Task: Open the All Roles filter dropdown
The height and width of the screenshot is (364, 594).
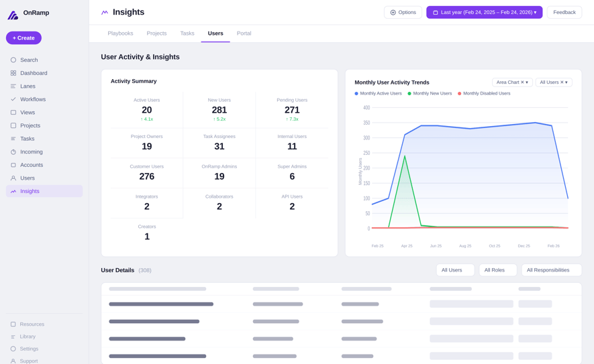Action: (x=498, y=270)
